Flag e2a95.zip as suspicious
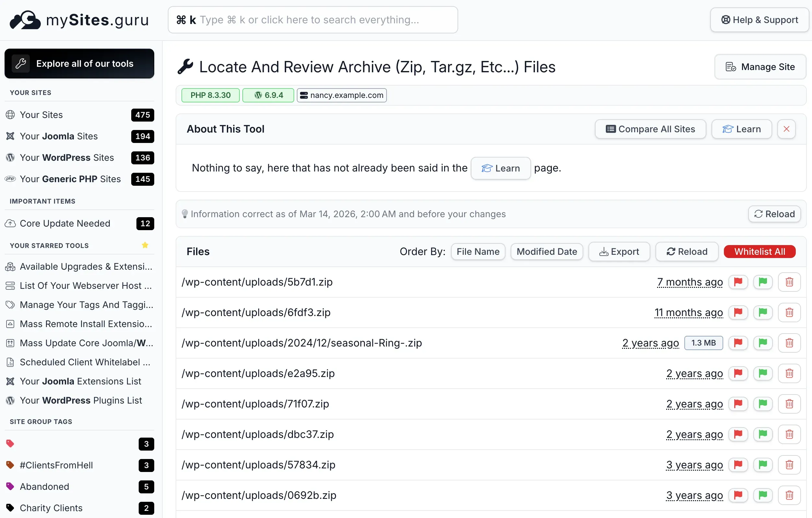 [x=738, y=373]
